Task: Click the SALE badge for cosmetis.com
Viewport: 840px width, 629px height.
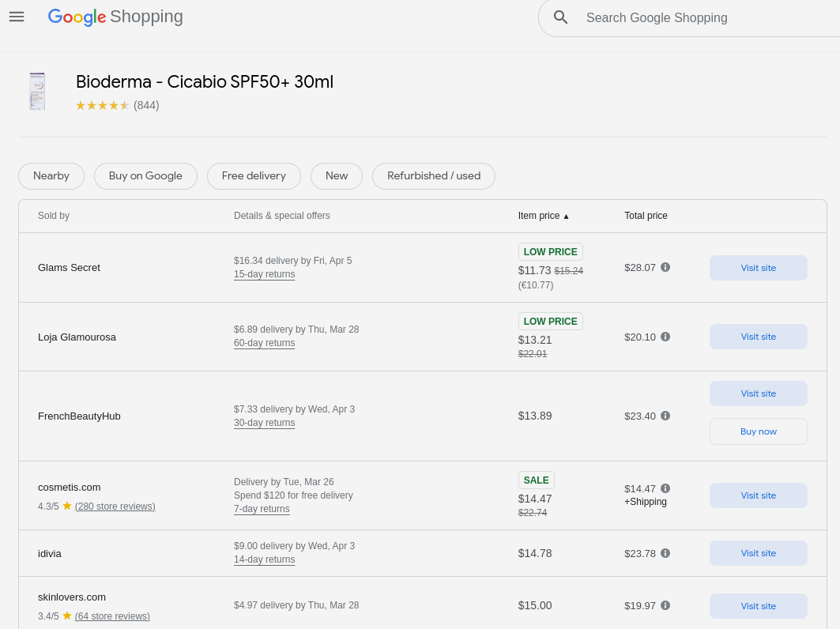Action: click(x=537, y=480)
